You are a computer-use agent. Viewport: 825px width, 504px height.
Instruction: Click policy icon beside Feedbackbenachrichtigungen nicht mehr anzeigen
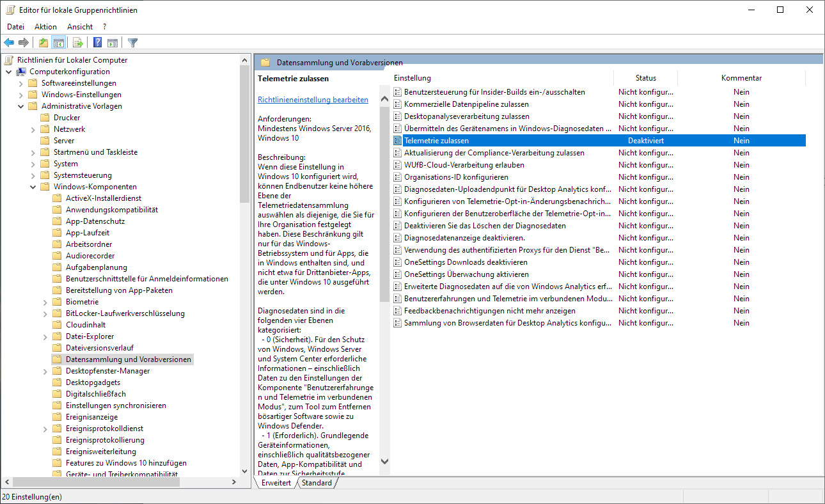[x=398, y=311]
